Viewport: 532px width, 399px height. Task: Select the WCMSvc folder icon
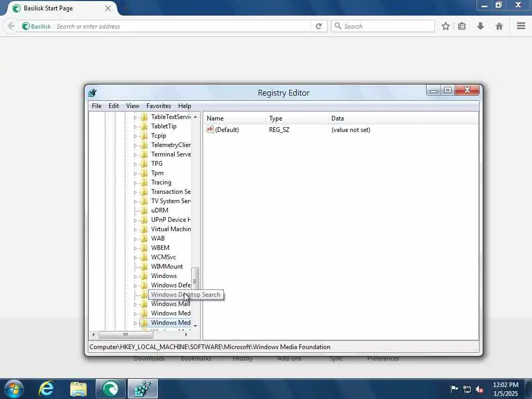point(144,257)
